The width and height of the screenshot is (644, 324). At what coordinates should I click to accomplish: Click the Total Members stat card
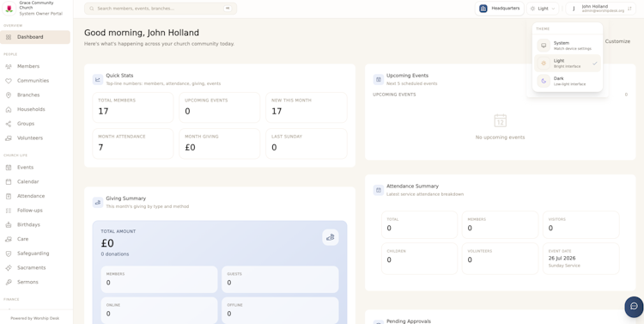(132, 107)
